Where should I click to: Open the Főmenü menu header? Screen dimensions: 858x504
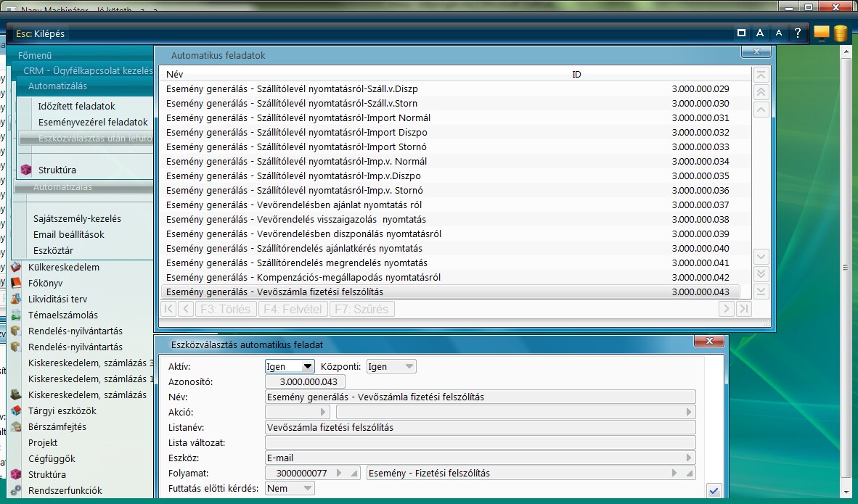point(35,55)
